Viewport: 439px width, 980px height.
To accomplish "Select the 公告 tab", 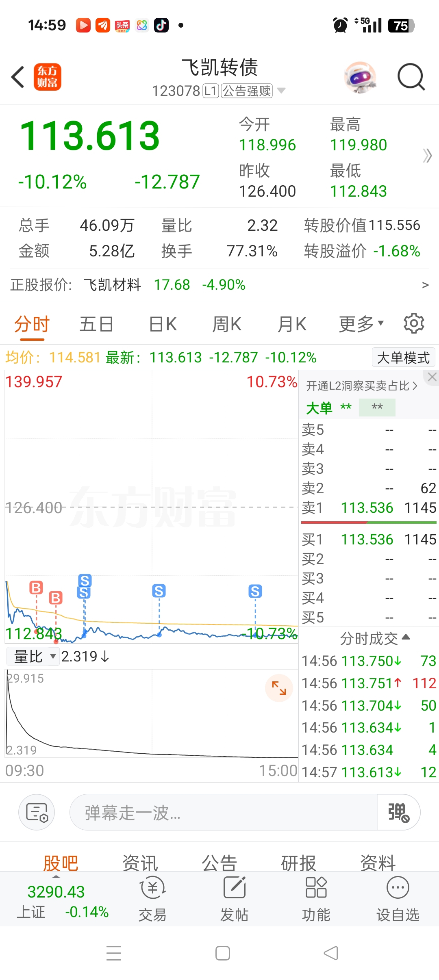I will pyautogui.click(x=219, y=862).
